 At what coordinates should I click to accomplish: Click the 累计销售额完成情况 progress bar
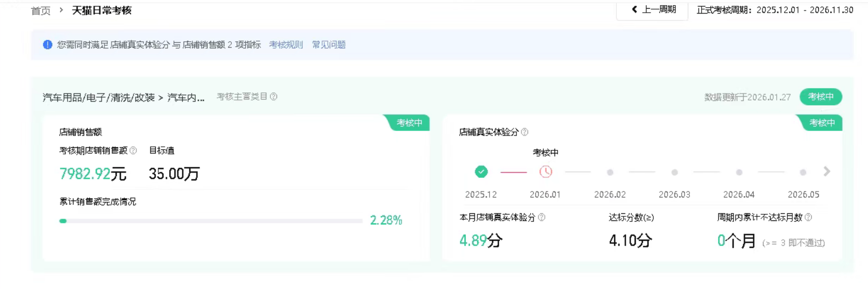(x=211, y=221)
